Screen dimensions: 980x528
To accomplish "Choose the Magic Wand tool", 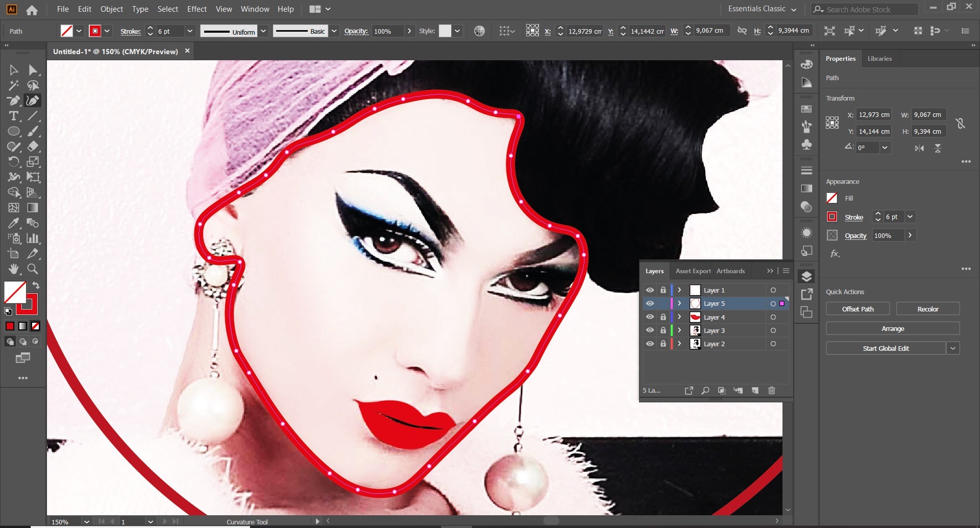I will [14, 85].
